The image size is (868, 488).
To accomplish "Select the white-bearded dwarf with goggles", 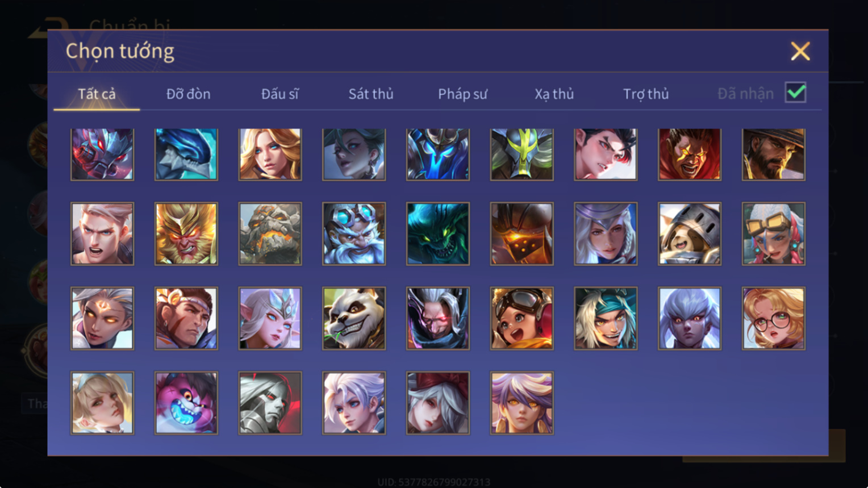I will (354, 233).
